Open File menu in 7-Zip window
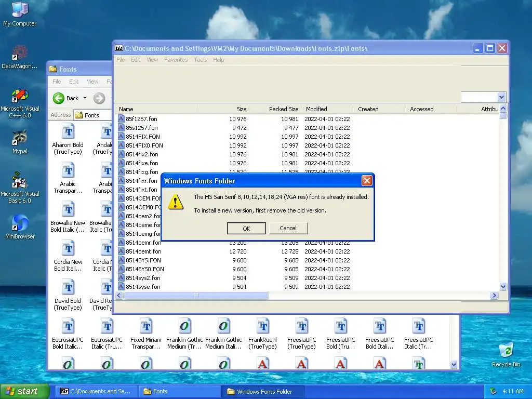Image resolution: width=532 pixels, height=399 pixels. (x=121, y=60)
